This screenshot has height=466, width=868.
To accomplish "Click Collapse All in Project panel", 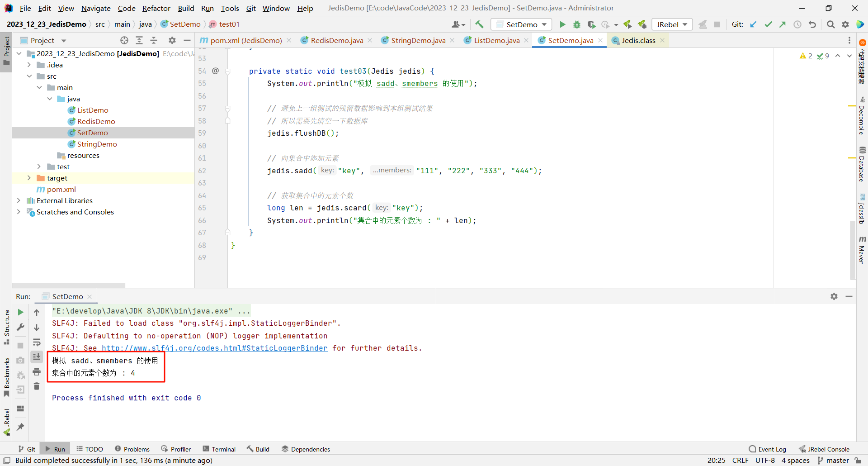I will click(154, 40).
